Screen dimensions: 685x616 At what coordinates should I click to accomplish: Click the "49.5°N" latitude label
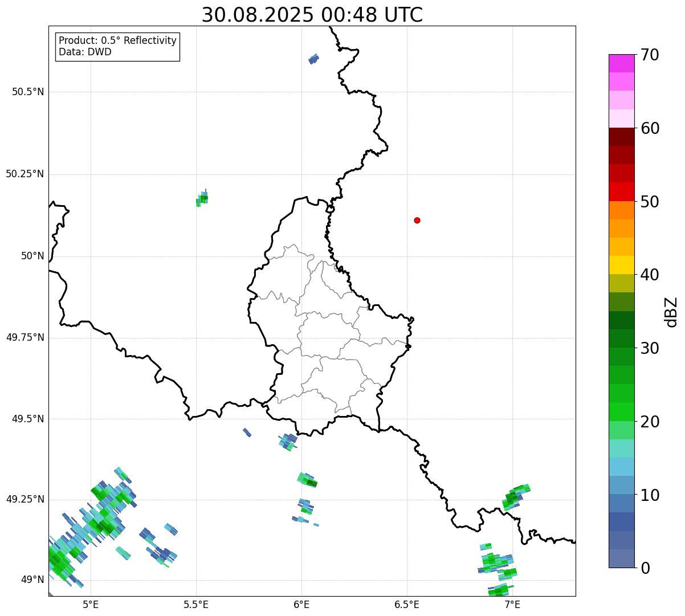click(28, 419)
